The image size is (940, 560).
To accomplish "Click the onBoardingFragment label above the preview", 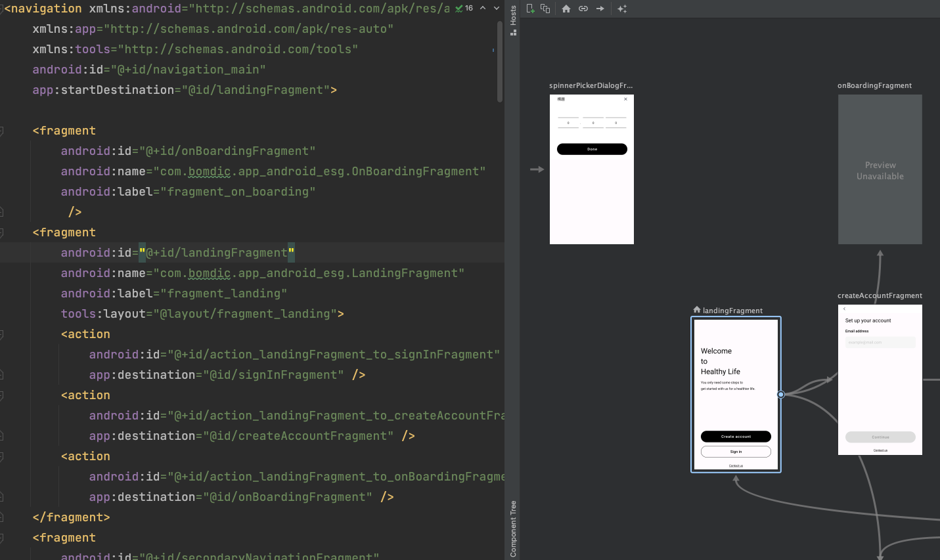I will tap(874, 85).
